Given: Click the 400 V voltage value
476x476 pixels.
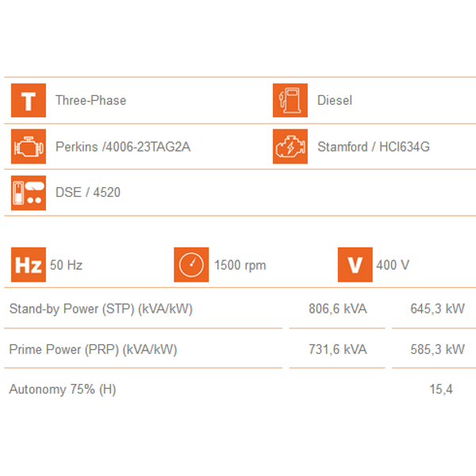Looking at the screenshot, I should click(x=393, y=265).
